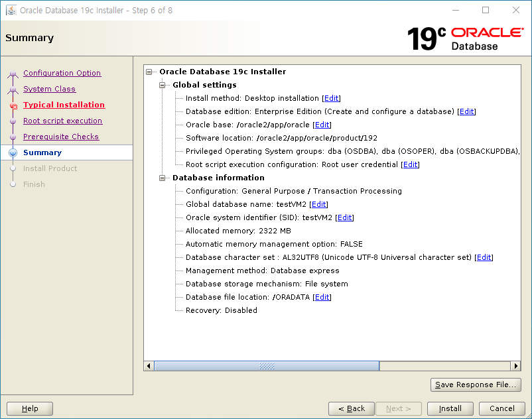Click the horizontal scrollbar thumb
Viewport: 532px width, 419px height.
pos(267,366)
